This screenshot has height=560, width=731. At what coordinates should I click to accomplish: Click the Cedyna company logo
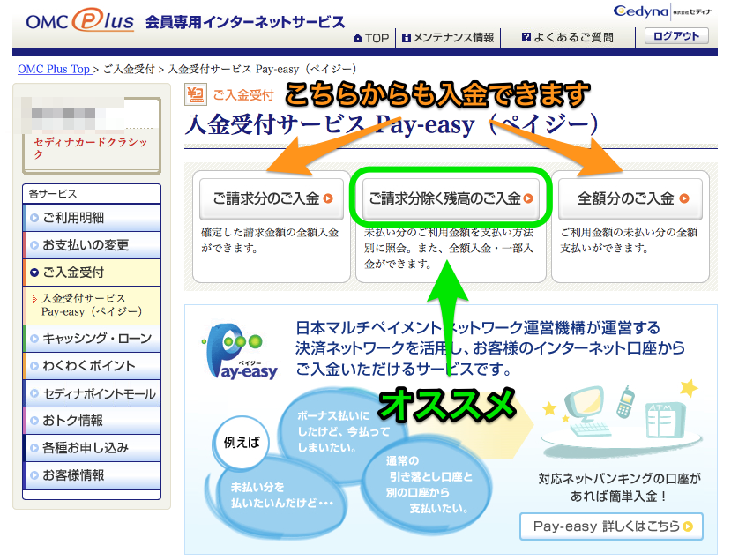pos(662,11)
